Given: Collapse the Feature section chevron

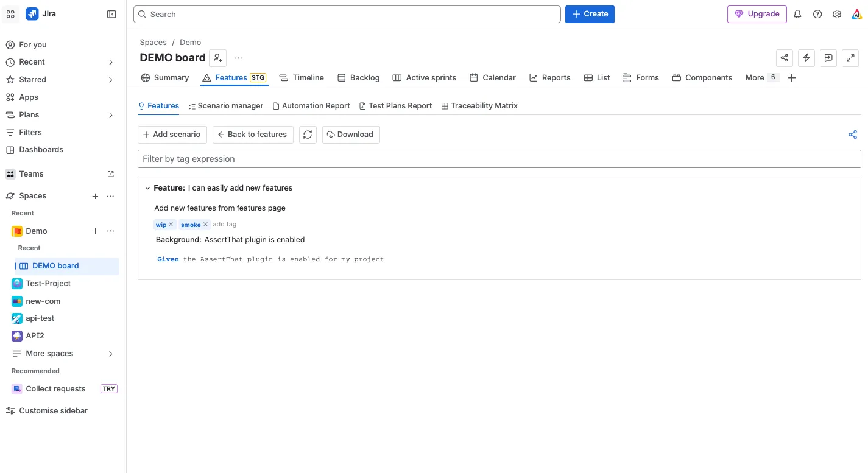Looking at the screenshot, I should [147, 188].
